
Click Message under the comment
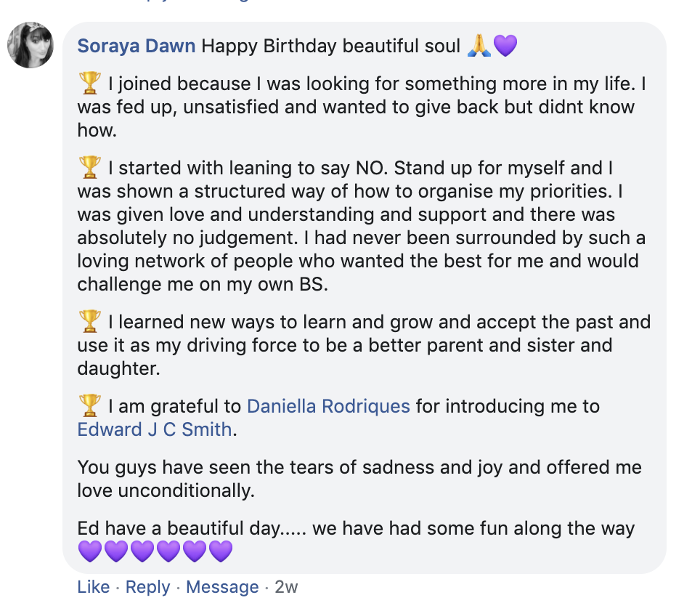tap(222, 587)
